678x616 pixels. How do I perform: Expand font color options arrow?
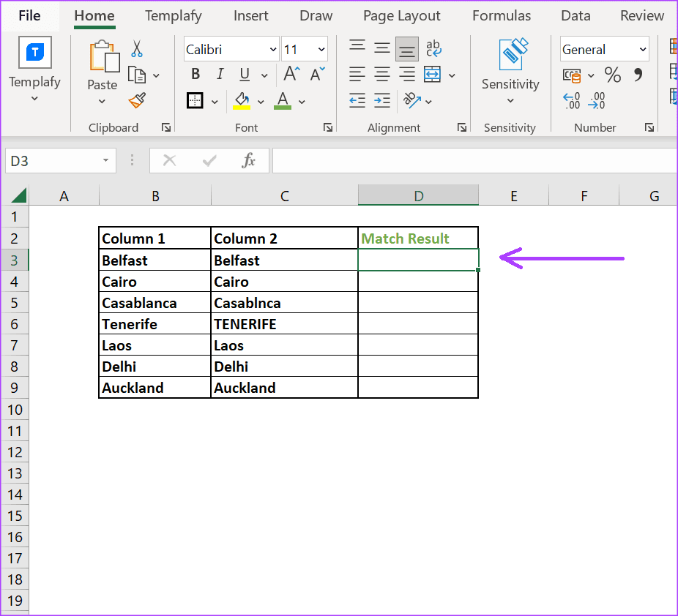(302, 102)
